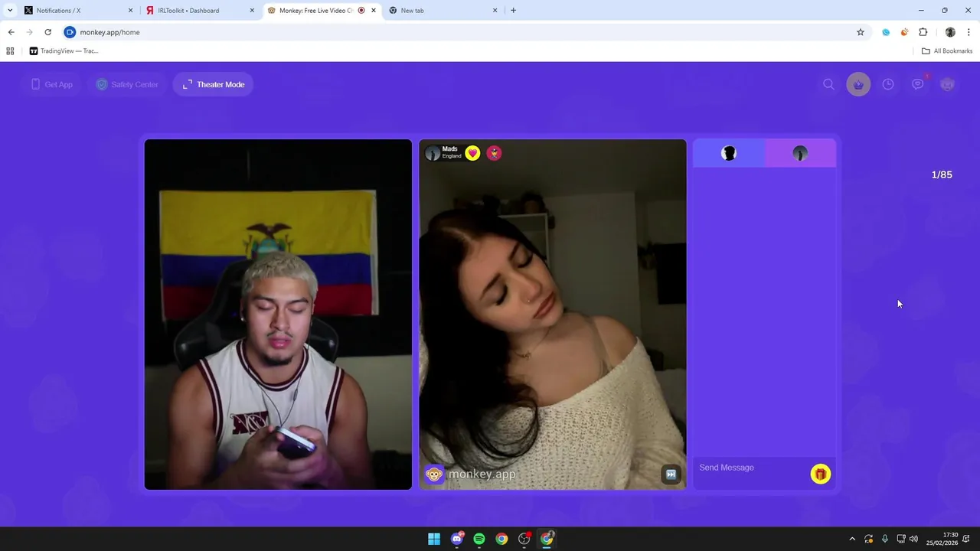Open Chrome three-dot menu
The width and height of the screenshot is (980, 551).
pyautogui.click(x=969, y=32)
